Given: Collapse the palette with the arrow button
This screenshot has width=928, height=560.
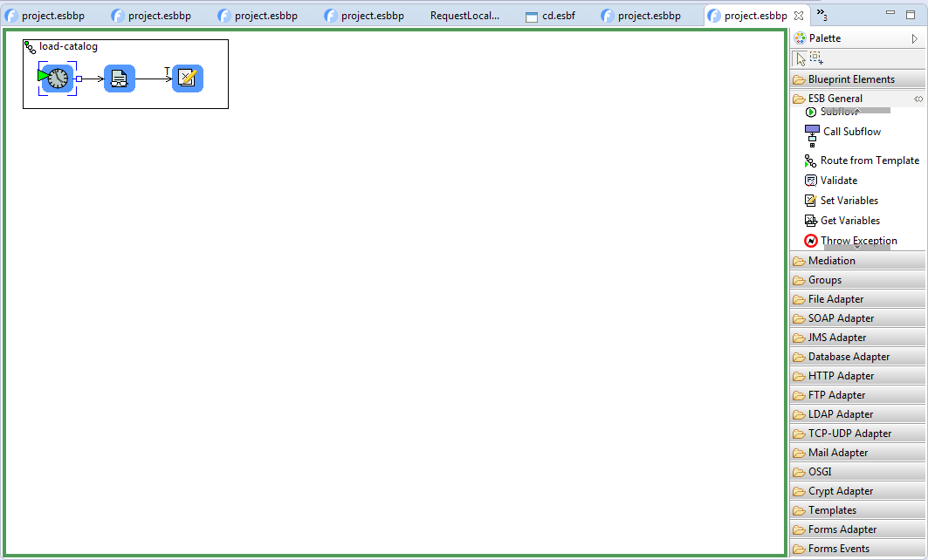Looking at the screenshot, I should pos(914,38).
